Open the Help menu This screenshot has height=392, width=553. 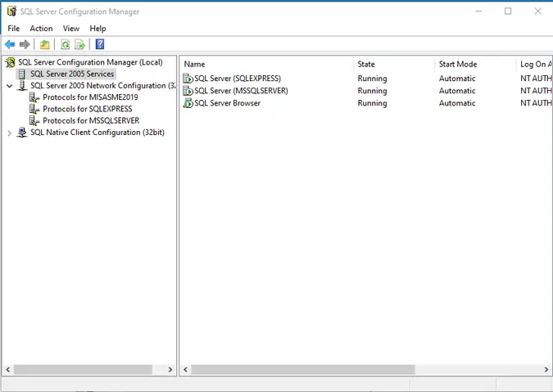pyautogui.click(x=97, y=29)
